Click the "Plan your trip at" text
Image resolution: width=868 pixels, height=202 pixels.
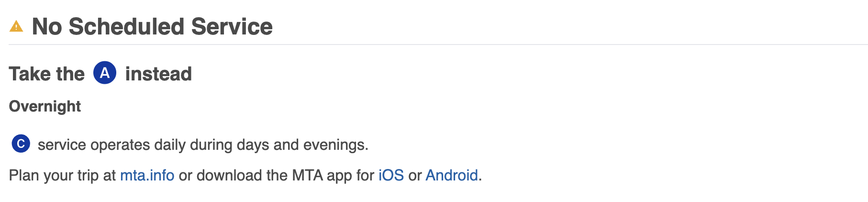62,175
